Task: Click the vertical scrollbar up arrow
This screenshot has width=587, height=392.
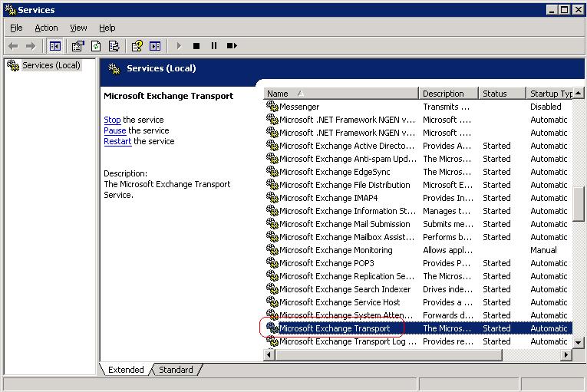Action: [x=579, y=93]
